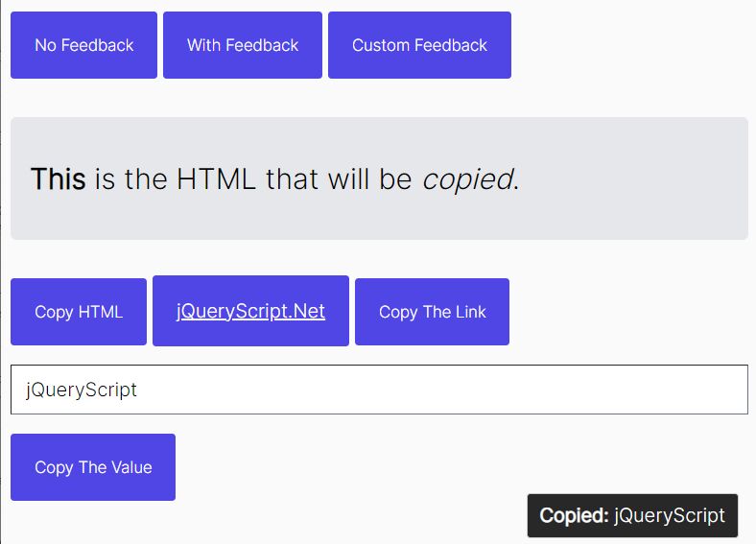The width and height of the screenshot is (756, 544).
Task: Click the bold Copied: label in toast
Action: pyautogui.click(x=575, y=515)
